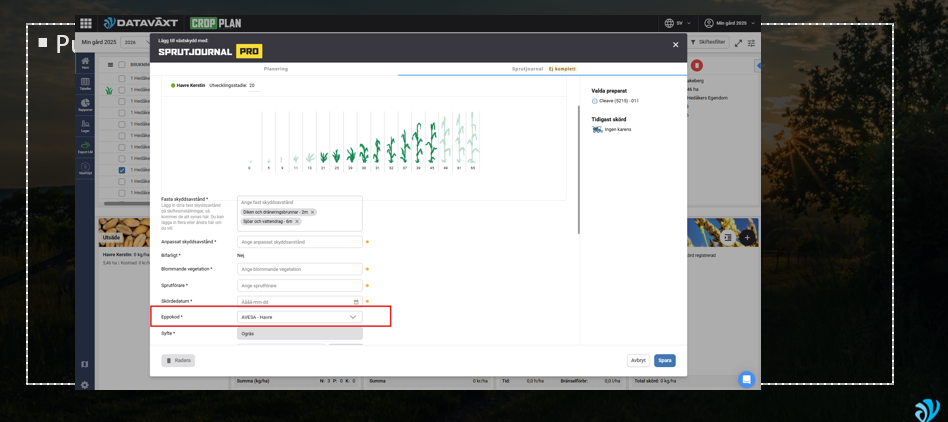Click the expand fullscreen arrows icon
This screenshot has width=948, height=422.
[738, 43]
